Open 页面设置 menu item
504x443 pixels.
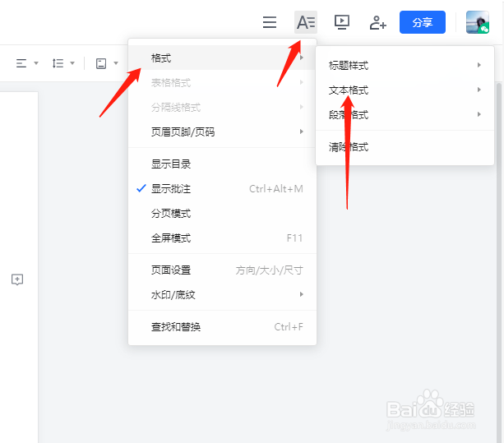pos(222,270)
